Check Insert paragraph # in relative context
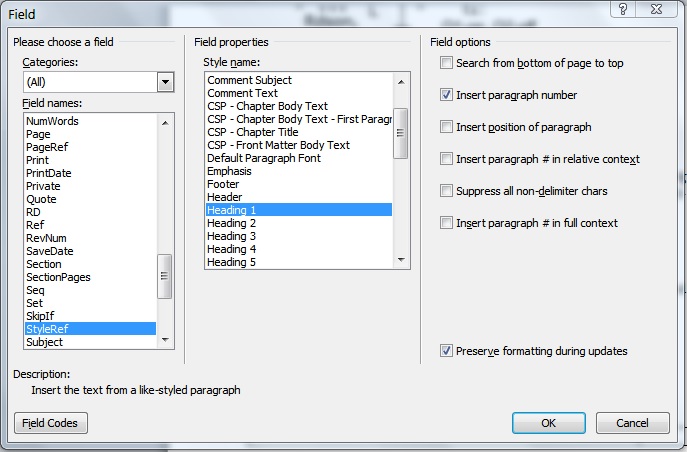Image resolution: width=687 pixels, height=452 pixels. tap(446, 159)
